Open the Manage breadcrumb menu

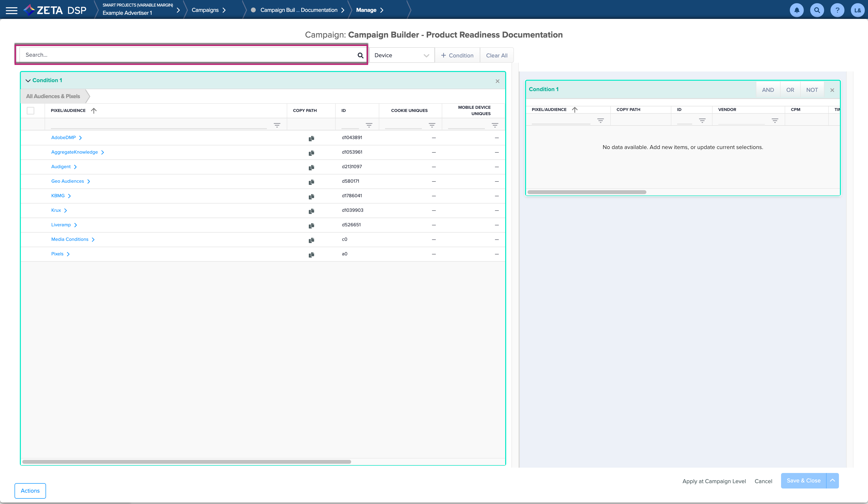pos(366,10)
